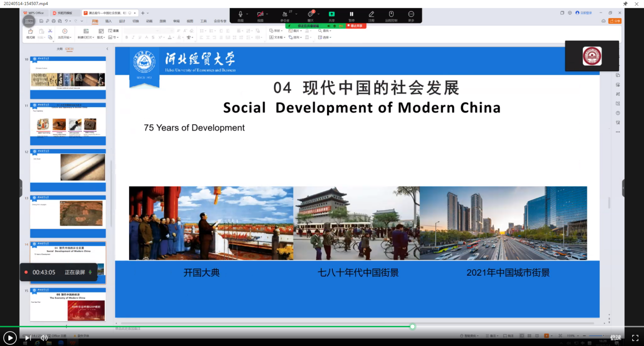Mute the video player volume
The width and height of the screenshot is (644, 346).
44,338
